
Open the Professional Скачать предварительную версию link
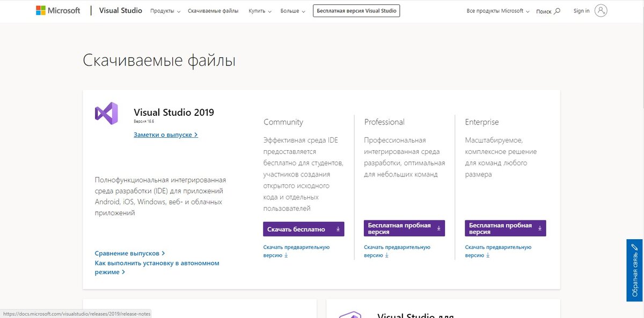[397, 251]
